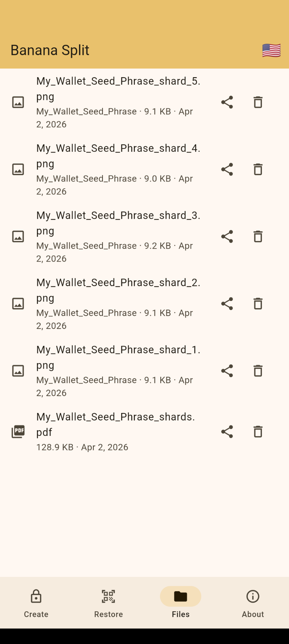Viewport: 289px width, 644px height.
Task: Delete the shard_2.png file
Action: [x=258, y=304]
